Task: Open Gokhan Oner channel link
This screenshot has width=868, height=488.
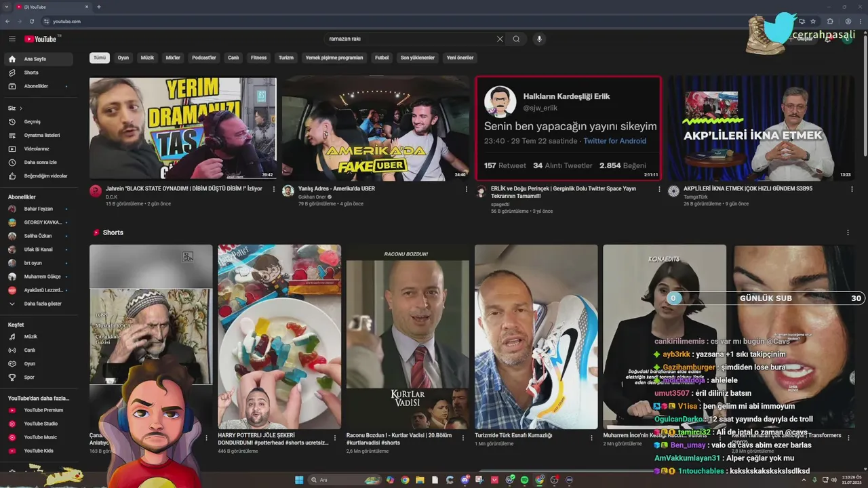Action: coord(313,197)
